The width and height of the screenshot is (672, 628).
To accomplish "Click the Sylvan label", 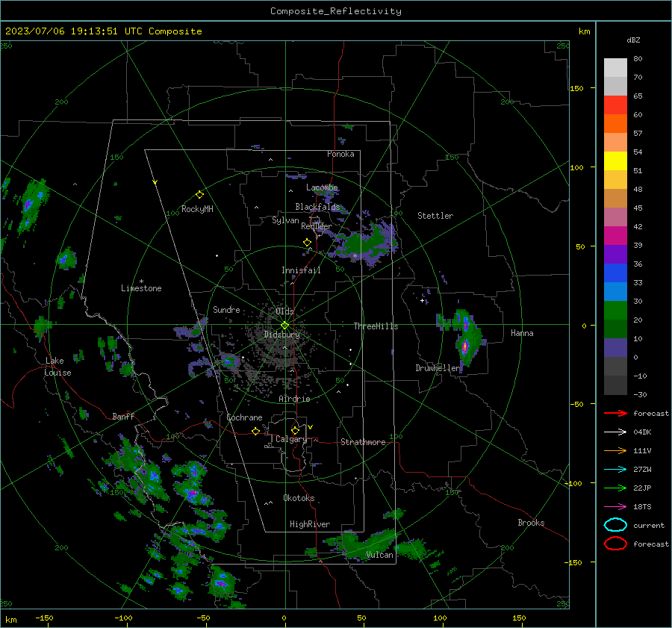I will pos(285,220).
